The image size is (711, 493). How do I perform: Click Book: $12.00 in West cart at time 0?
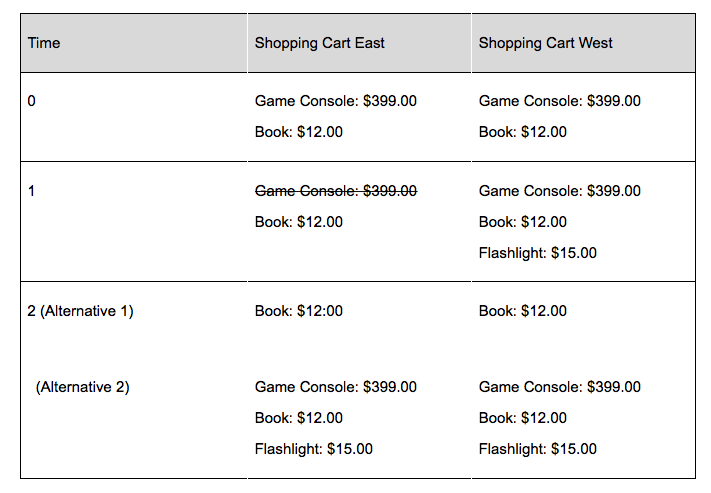pos(522,132)
